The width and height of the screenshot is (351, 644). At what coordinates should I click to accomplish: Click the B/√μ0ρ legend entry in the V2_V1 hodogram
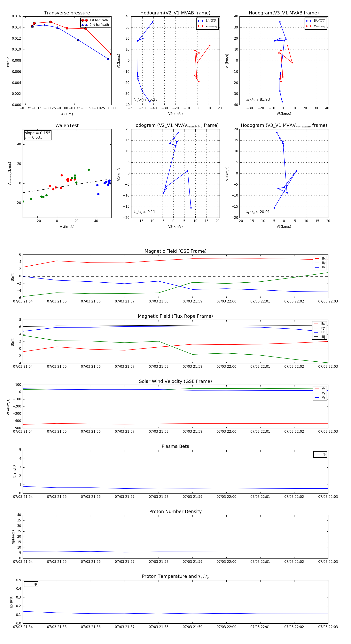point(207,21)
